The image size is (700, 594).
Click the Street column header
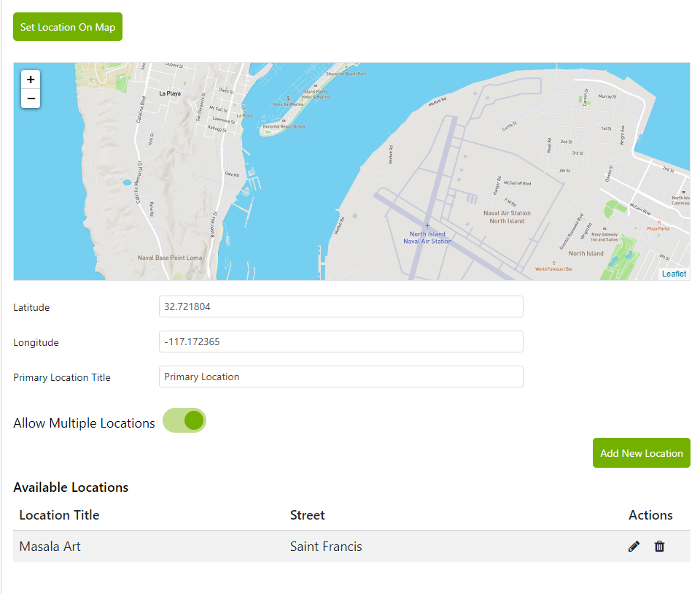click(307, 515)
